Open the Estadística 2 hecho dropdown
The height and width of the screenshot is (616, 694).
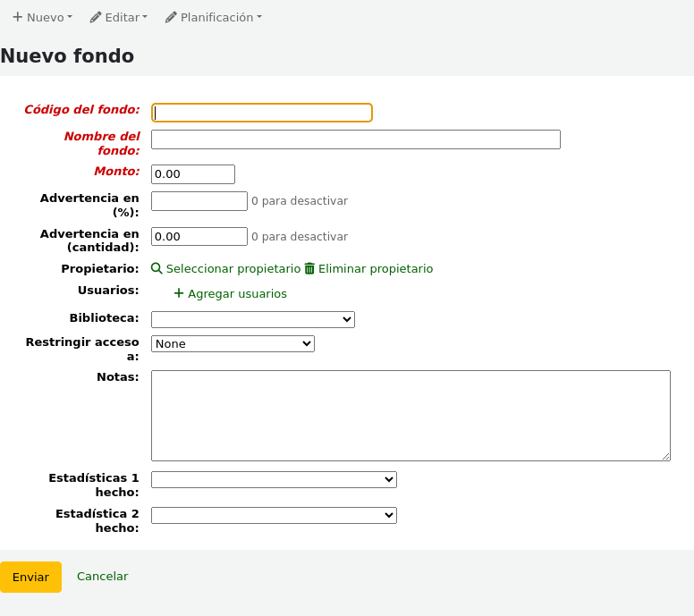[x=274, y=515]
